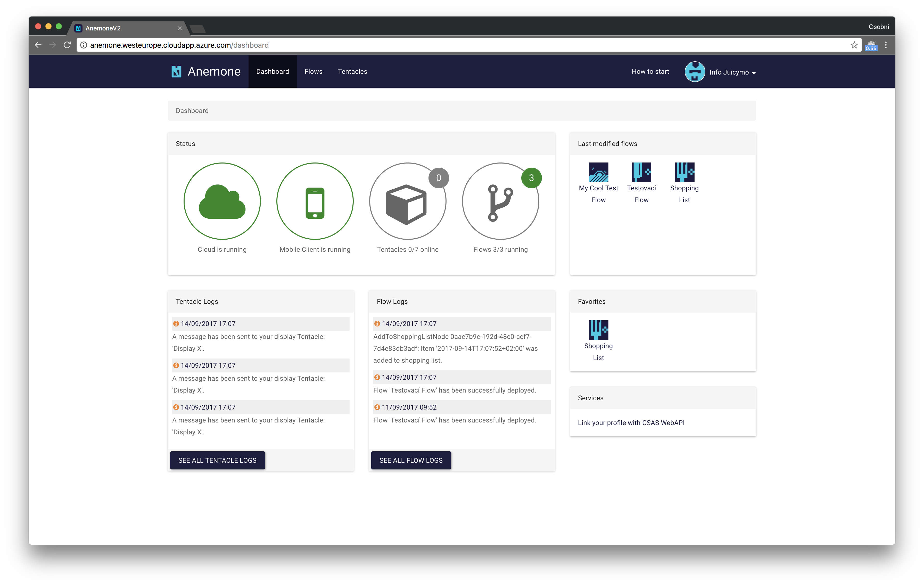Image resolution: width=924 pixels, height=586 pixels.
Task: Switch to the Dashboard nav tab
Action: 273,71
